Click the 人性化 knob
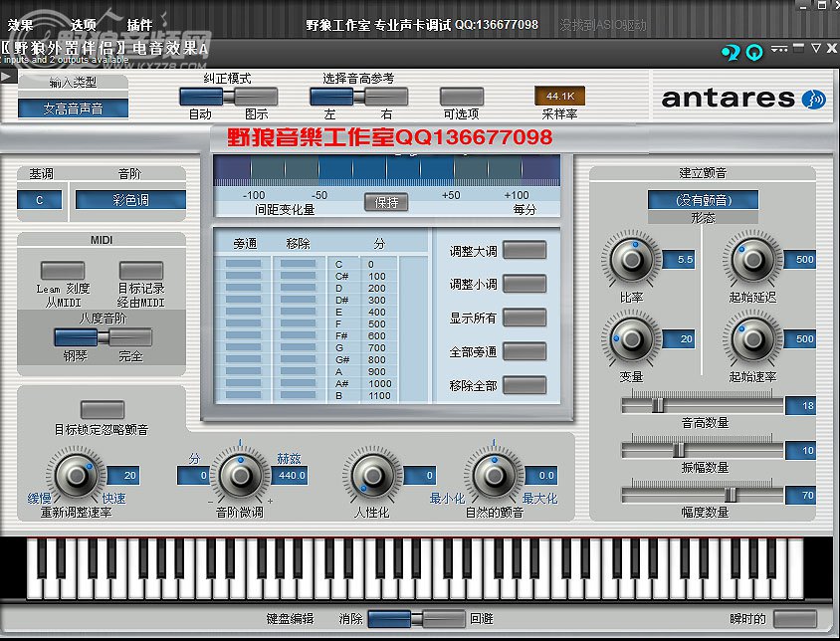This screenshot has height=641, width=840. (x=372, y=475)
